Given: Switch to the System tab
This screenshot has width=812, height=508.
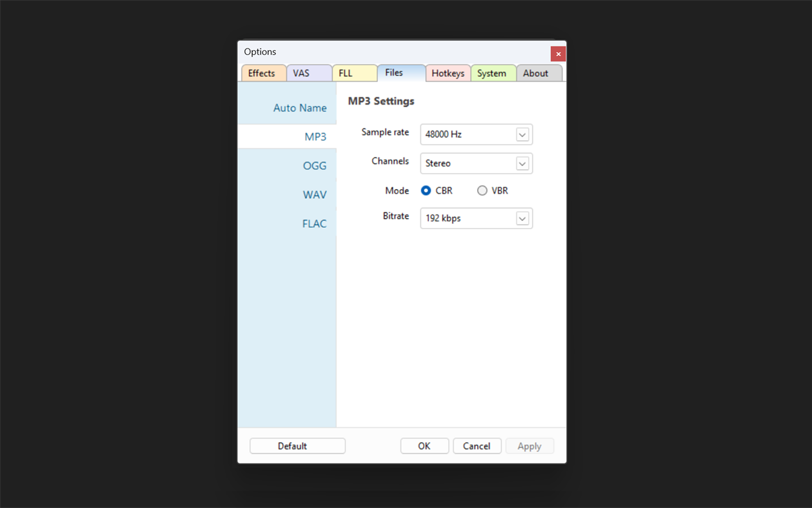Looking at the screenshot, I should pyautogui.click(x=493, y=73).
